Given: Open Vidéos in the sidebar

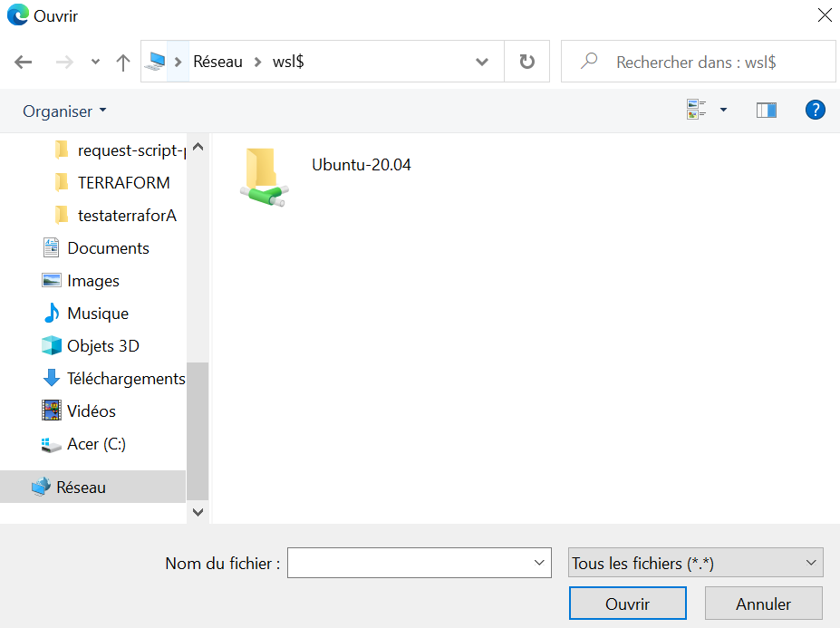Looking at the screenshot, I should click(x=79, y=411).
